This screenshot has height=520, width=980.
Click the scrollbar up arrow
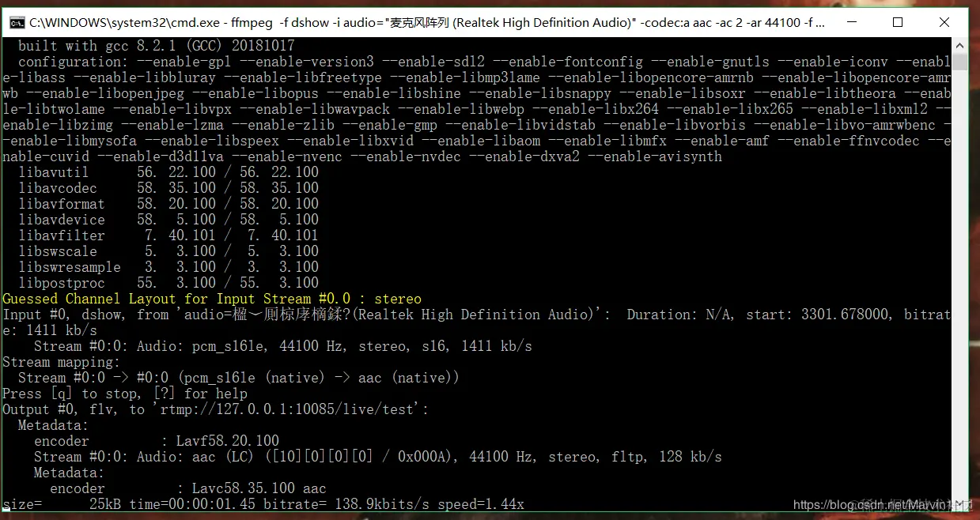coord(959,46)
